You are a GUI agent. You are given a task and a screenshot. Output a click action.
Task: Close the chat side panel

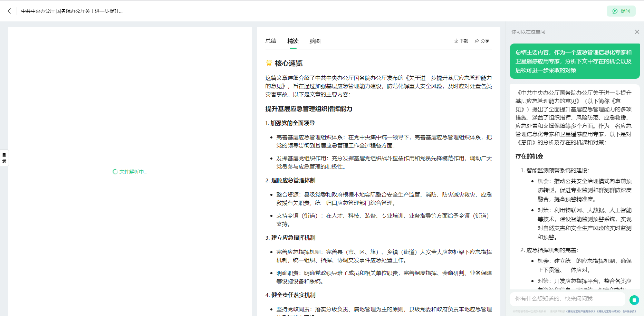coord(637,32)
